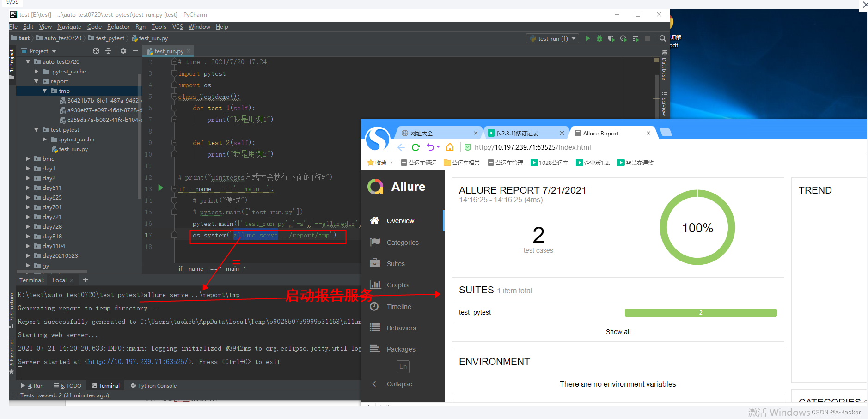The height and width of the screenshot is (419, 868).
Task: Open the File menu
Action: coord(13,27)
